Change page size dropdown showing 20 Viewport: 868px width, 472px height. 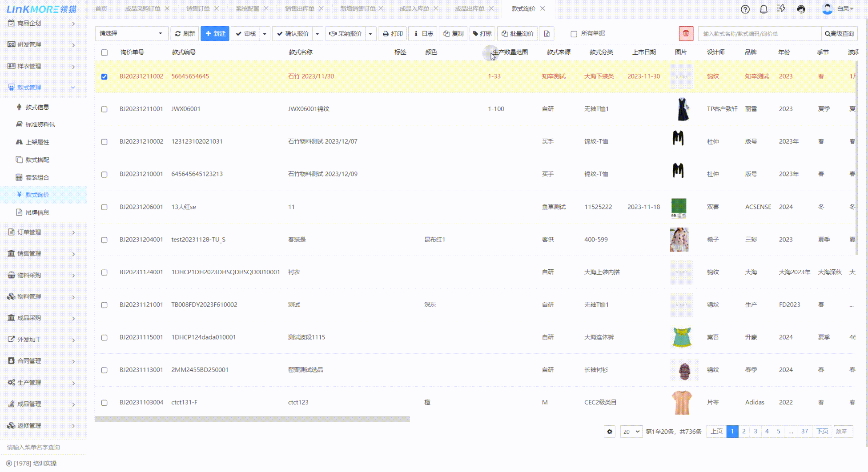point(631,432)
